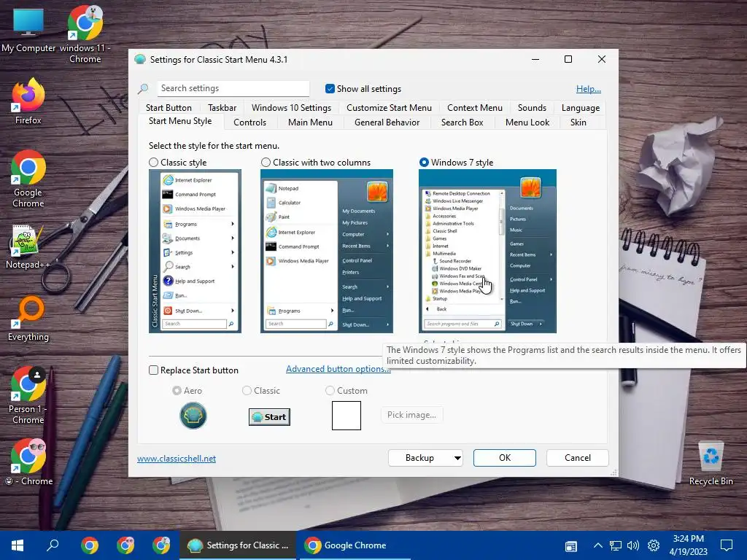
Task: Open first pinned Chrome taskbar icon
Action: point(89,545)
